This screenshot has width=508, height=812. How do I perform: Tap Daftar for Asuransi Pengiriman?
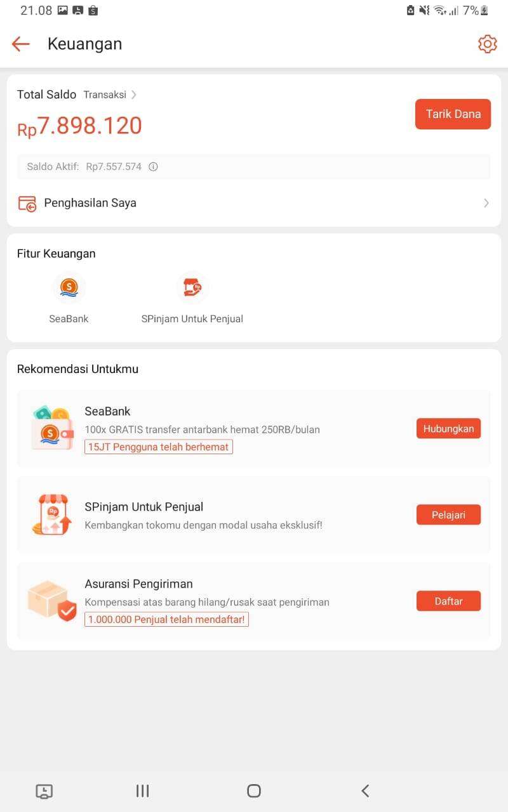[x=448, y=601]
